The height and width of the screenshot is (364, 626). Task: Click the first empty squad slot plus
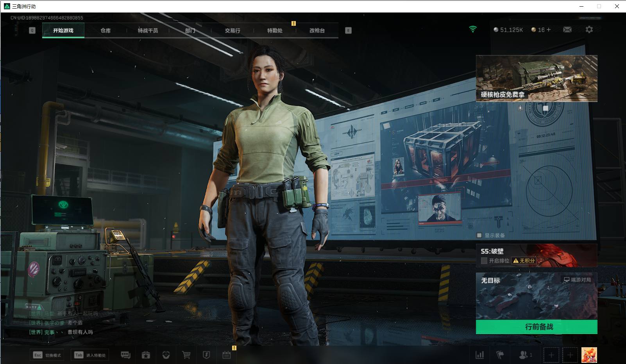pos(551,355)
